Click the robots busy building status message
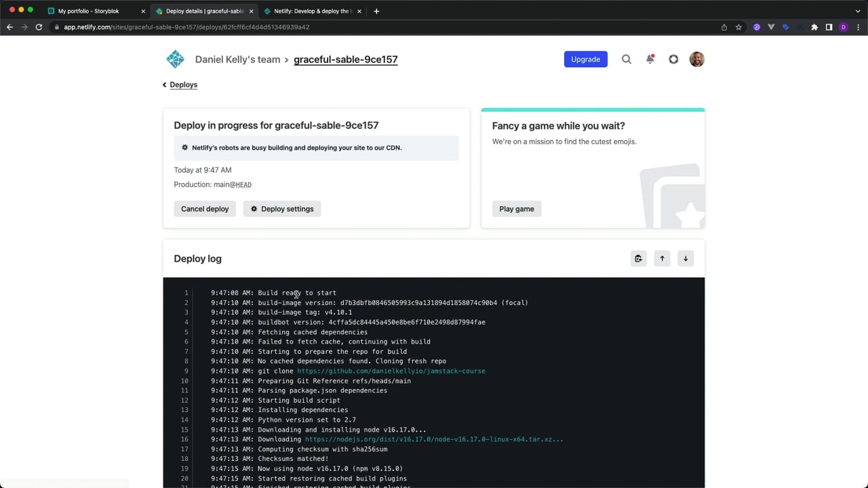 (316, 148)
